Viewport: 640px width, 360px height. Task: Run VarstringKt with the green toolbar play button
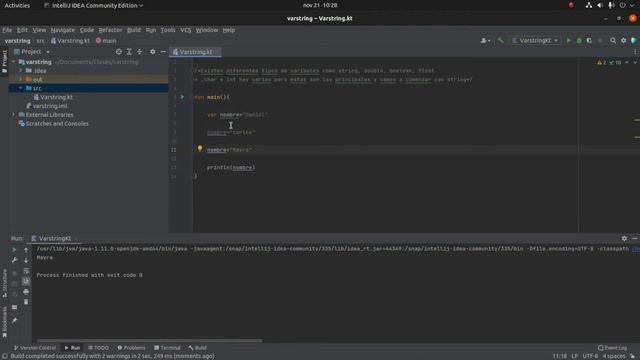point(569,40)
